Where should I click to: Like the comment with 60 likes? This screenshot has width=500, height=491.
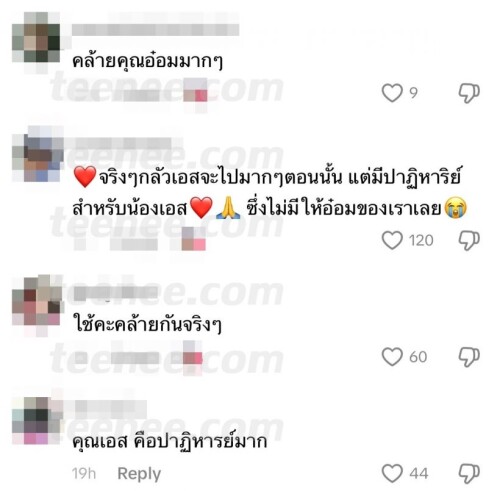pyautogui.click(x=392, y=357)
